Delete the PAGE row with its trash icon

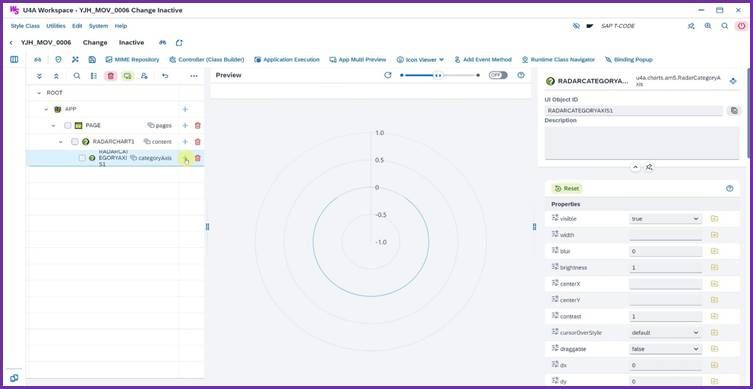click(197, 125)
